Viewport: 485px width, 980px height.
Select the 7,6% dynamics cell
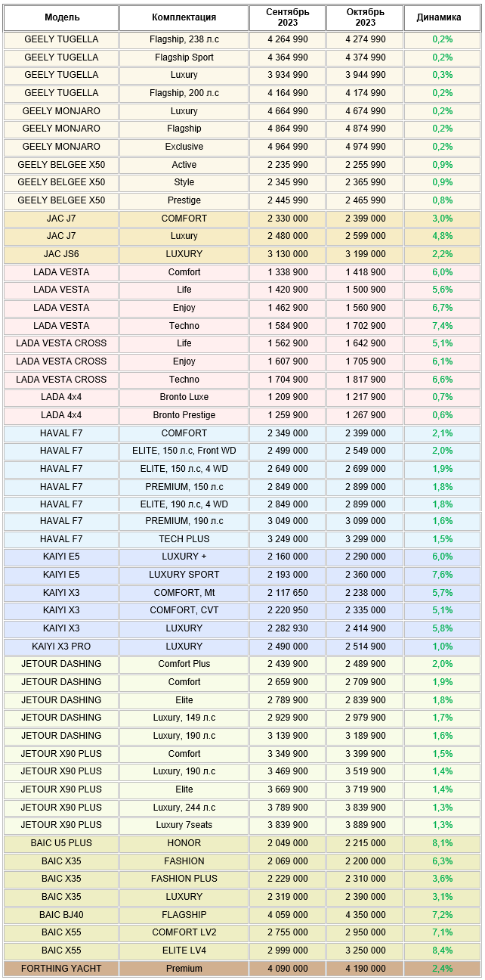click(x=442, y=575)
